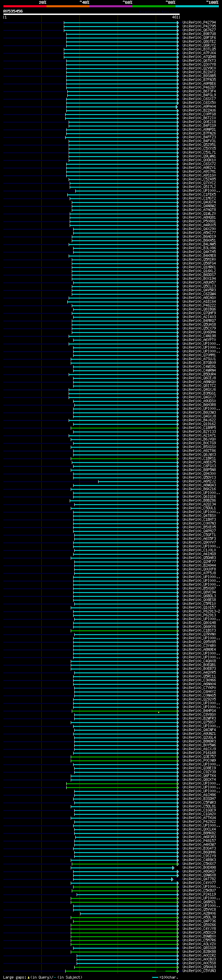Open hit UniRef100_Q676Z7
The image size is (222, 980).
tap(199, 30)
